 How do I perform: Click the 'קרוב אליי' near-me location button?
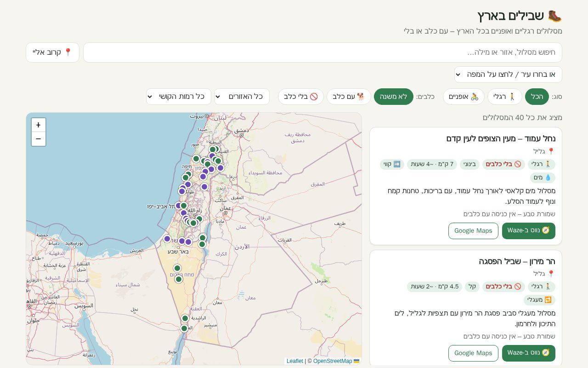click(52, 52)
